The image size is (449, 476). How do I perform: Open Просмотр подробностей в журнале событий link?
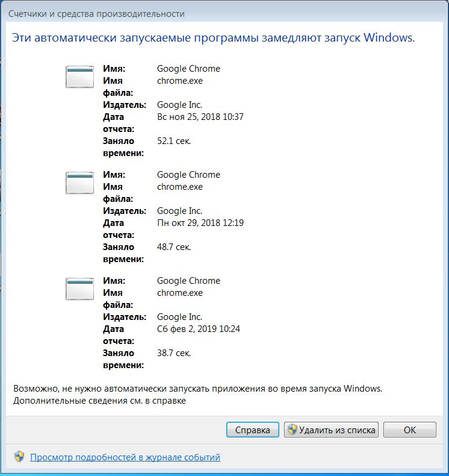(125, 457)
